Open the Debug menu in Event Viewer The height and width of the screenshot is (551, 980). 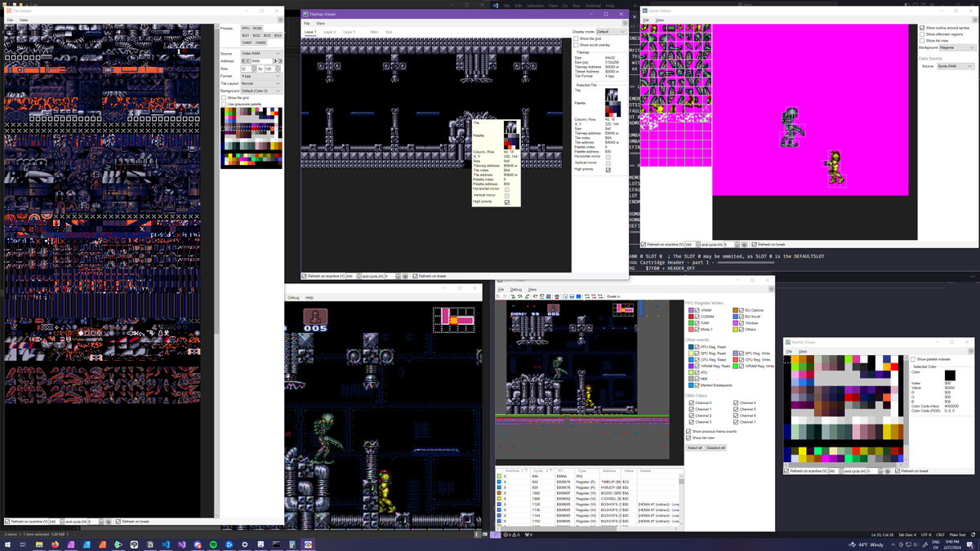[x=516, y=290]
